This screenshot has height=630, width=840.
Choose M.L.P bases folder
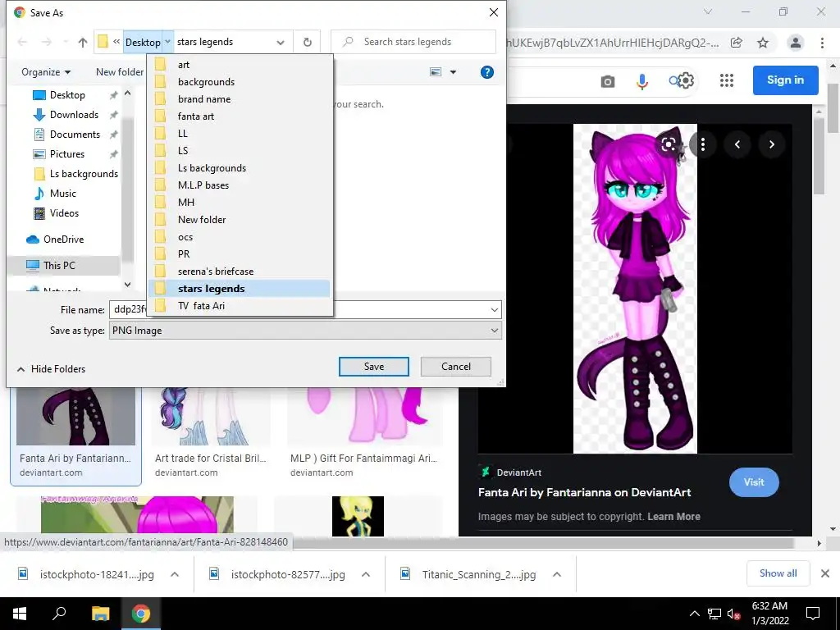[240, 185]
